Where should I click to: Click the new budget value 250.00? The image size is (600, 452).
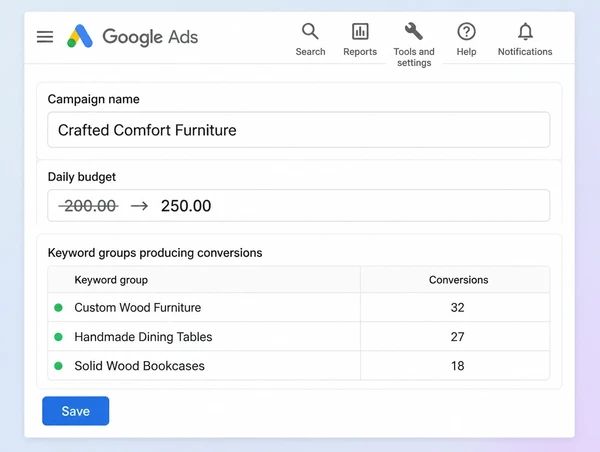pos(186,206)
